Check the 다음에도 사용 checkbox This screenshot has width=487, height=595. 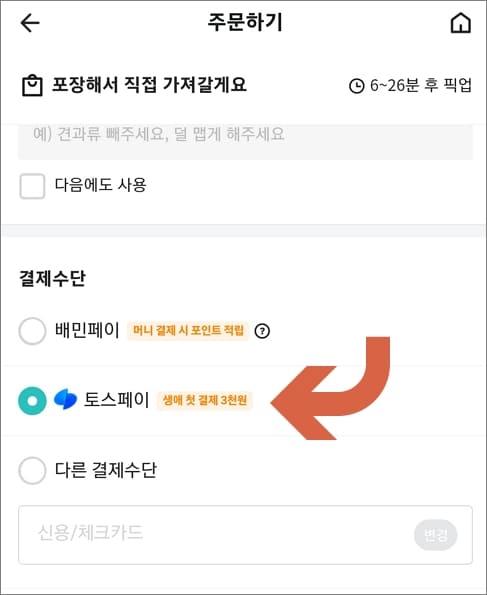(x=32, y=186)
